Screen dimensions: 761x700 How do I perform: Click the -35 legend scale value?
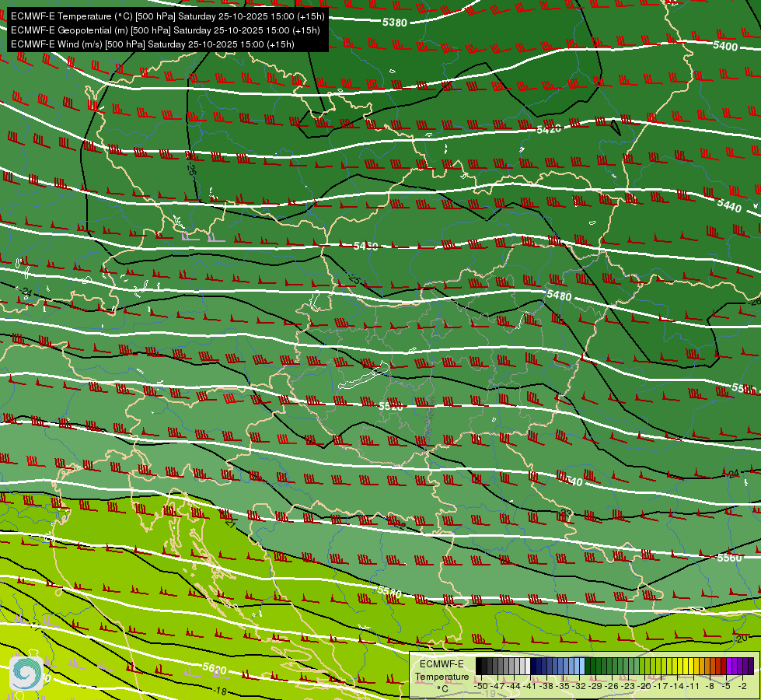point(563,686)
